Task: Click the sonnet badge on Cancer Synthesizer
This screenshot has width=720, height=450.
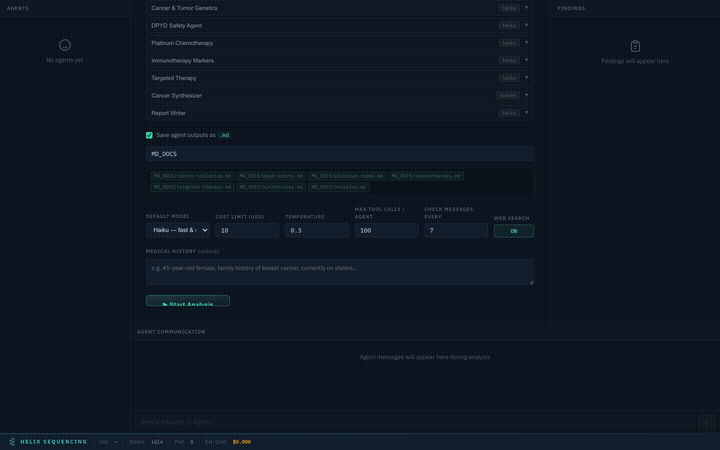Action: (508, 96)
